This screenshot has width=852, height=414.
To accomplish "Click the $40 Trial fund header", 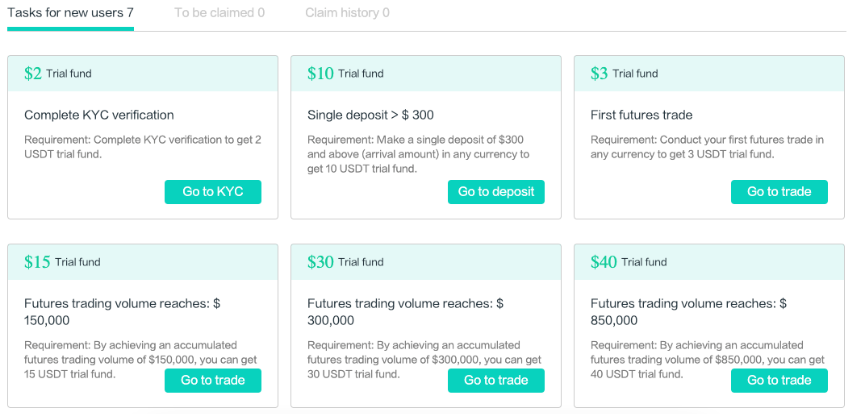I will (630, 262).
